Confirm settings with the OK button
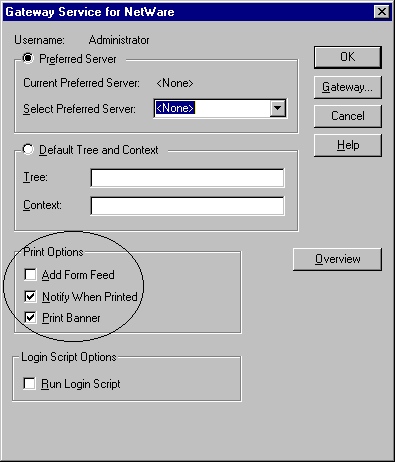 348,57
